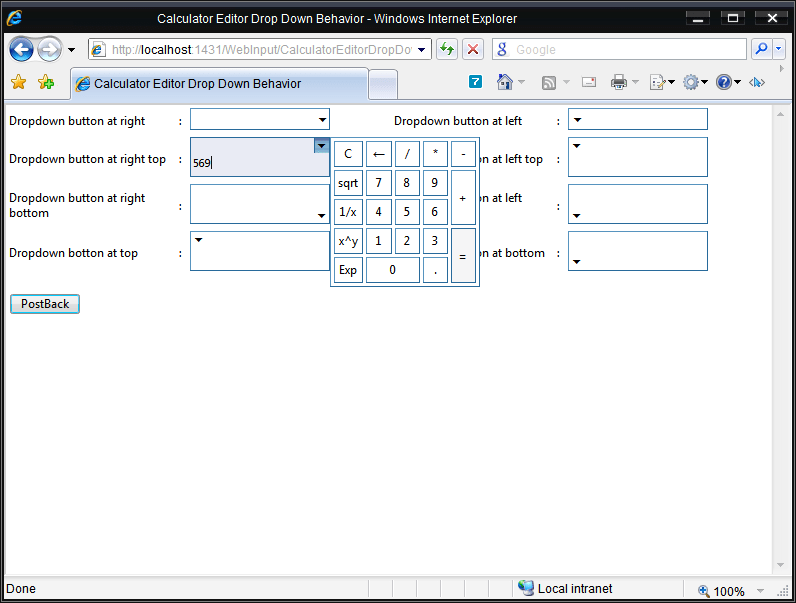This screenshot has width=796, height=603.
Task: Expand the zoom level 100% dropdown
Action: 761,591
